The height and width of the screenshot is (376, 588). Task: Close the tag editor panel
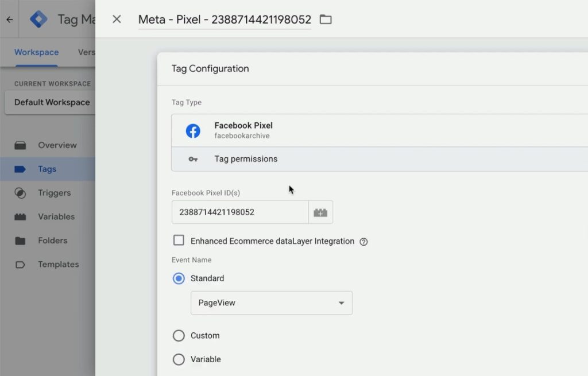(x=117, y=19)
